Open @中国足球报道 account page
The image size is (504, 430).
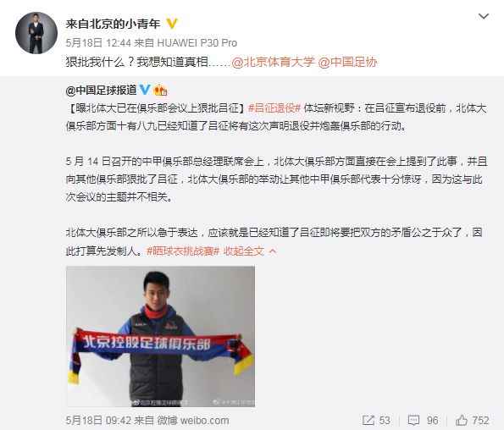point(101,91)
